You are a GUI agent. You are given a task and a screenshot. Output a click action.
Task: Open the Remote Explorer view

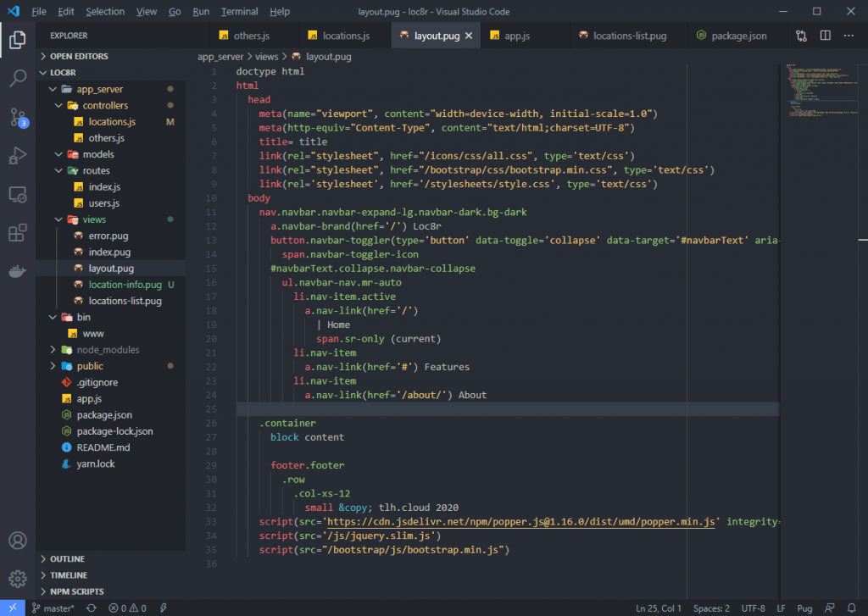pos(18,194)
